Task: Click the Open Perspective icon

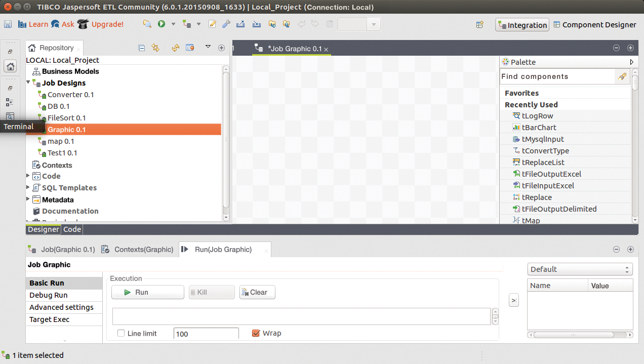Action: [x=480, y=25]
